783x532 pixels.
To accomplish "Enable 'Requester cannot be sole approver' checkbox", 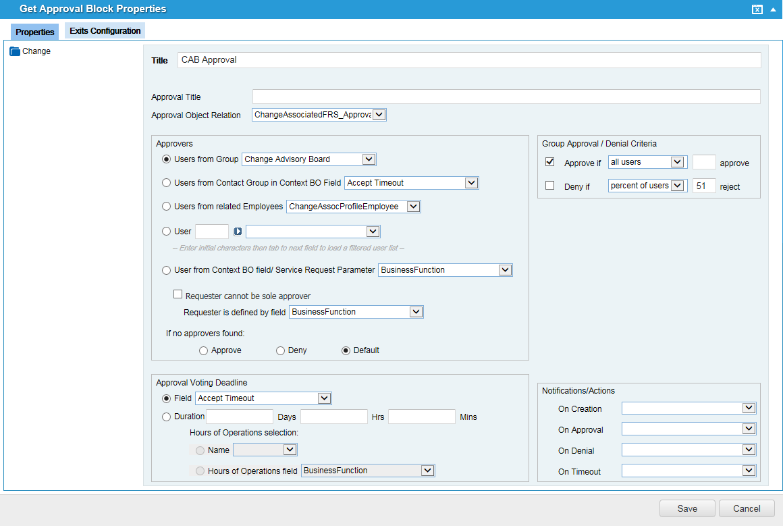I will (x=178, y=294).
